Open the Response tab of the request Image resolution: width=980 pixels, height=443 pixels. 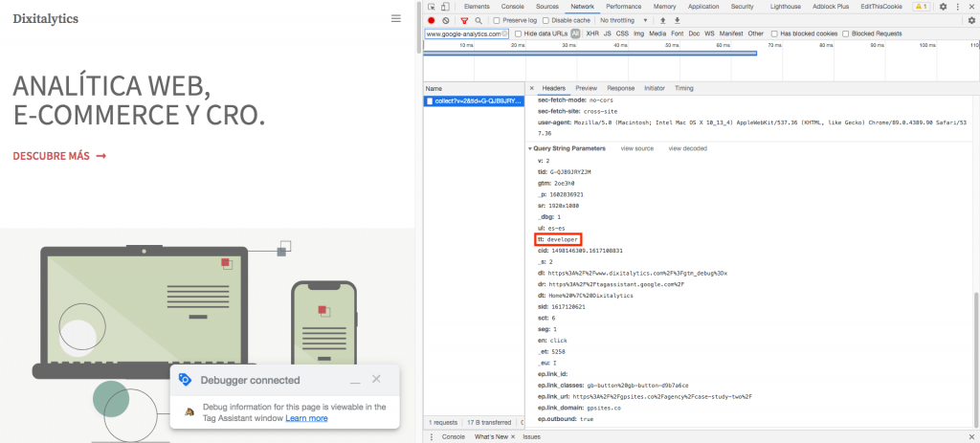(x=620, y=88)
